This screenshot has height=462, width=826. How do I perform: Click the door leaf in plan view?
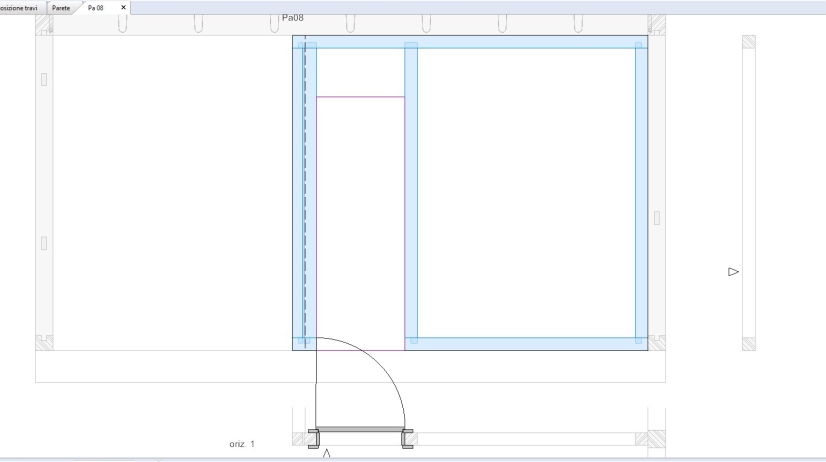point(360,430)
